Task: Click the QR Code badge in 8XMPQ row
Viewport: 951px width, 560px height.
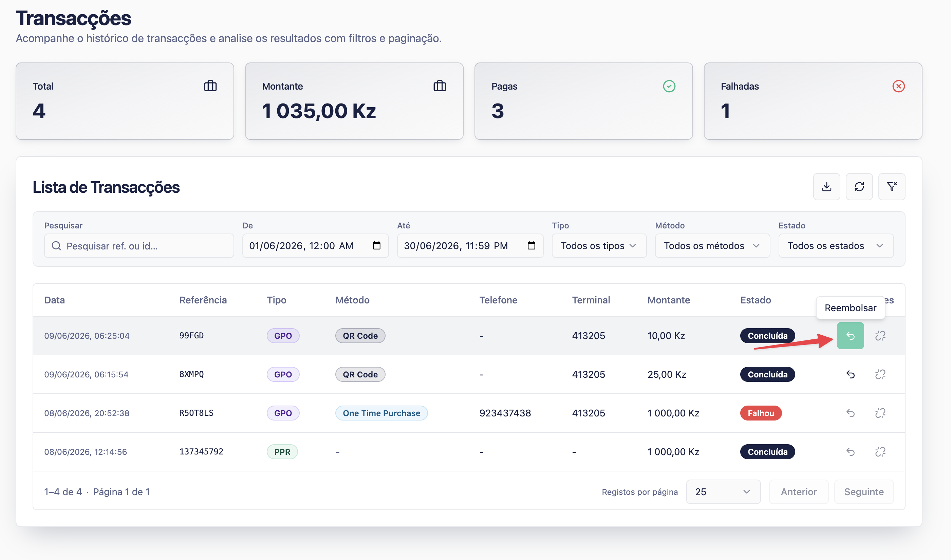Action: tap(360, 374)
